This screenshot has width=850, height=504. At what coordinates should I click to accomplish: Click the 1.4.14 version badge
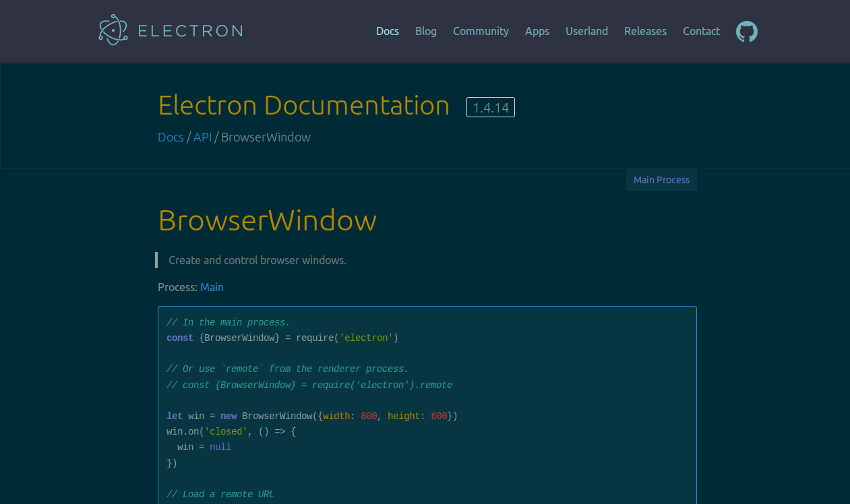[x=490, y=106]
